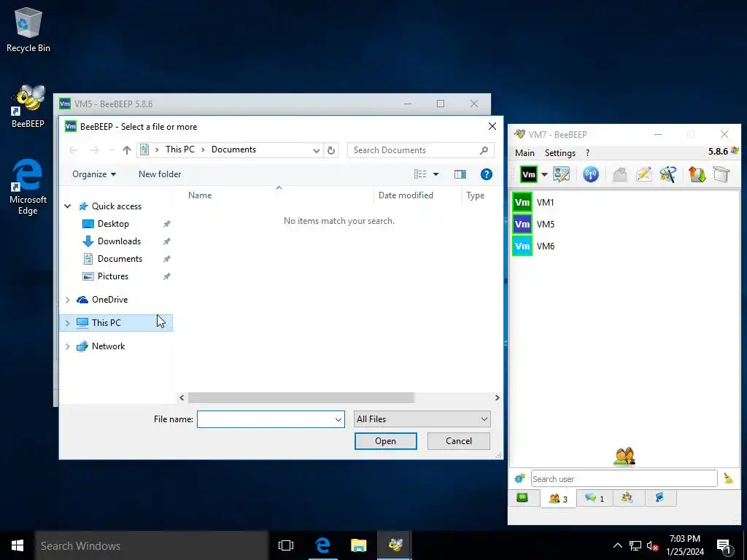Select user VM5 in the BeeBEEP list
The image size is (747, 560).
(x=624, y=225)
